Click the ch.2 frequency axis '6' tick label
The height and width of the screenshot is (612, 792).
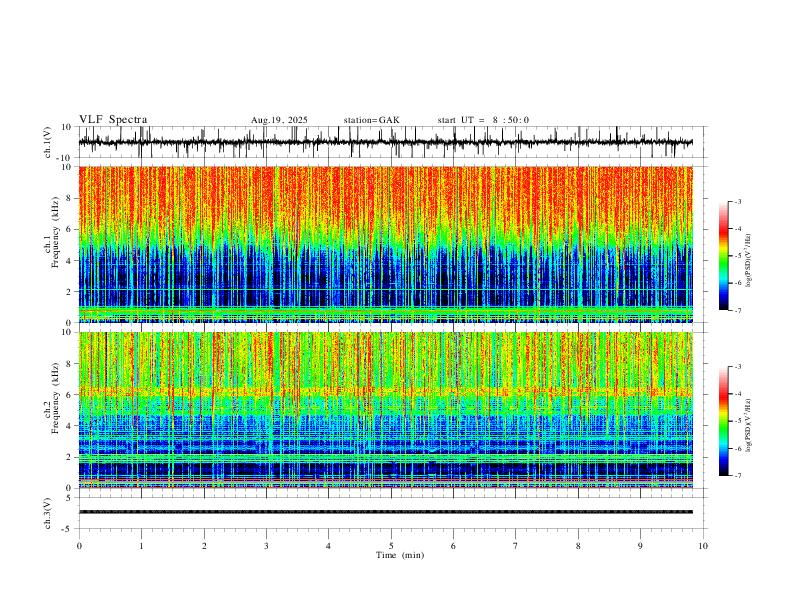tap(70, 394)
